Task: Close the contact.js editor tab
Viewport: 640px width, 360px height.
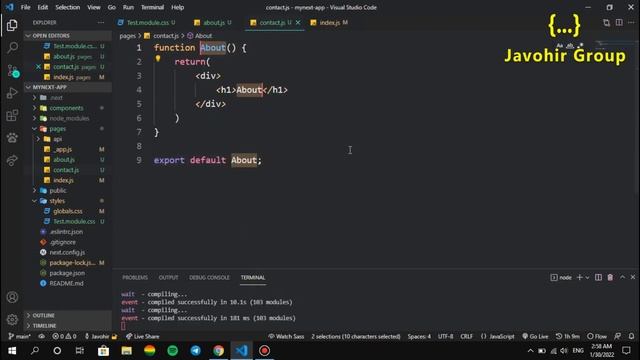Action: [298, 22]
